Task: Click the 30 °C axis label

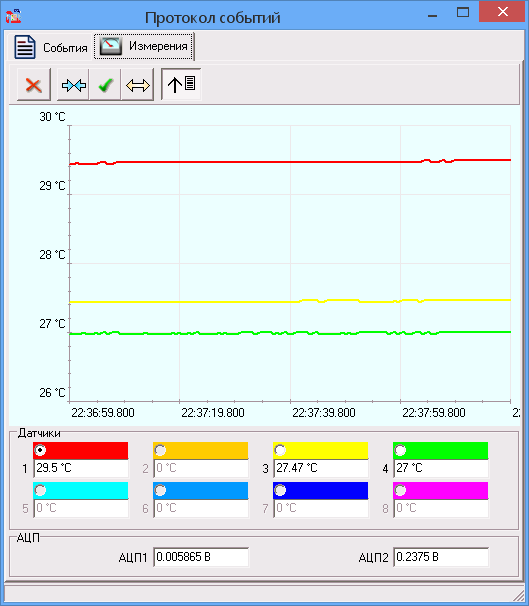Action: (x=52, y=117)
